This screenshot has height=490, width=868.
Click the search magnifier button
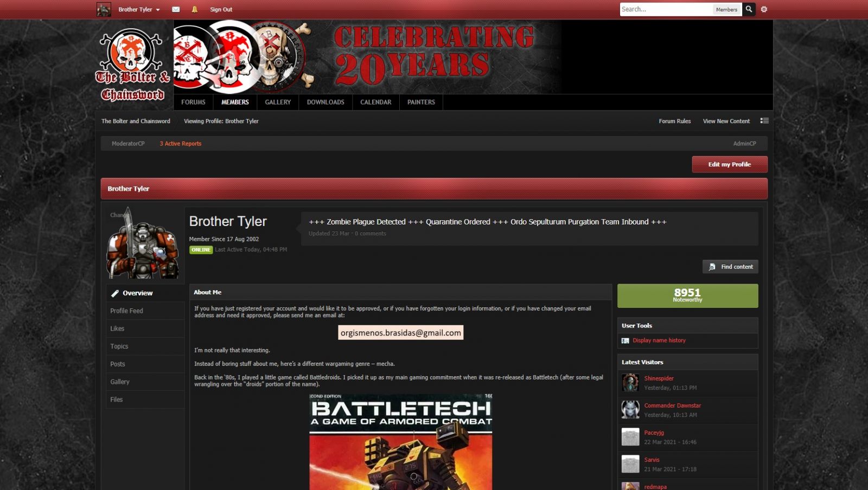click(749, 9)
